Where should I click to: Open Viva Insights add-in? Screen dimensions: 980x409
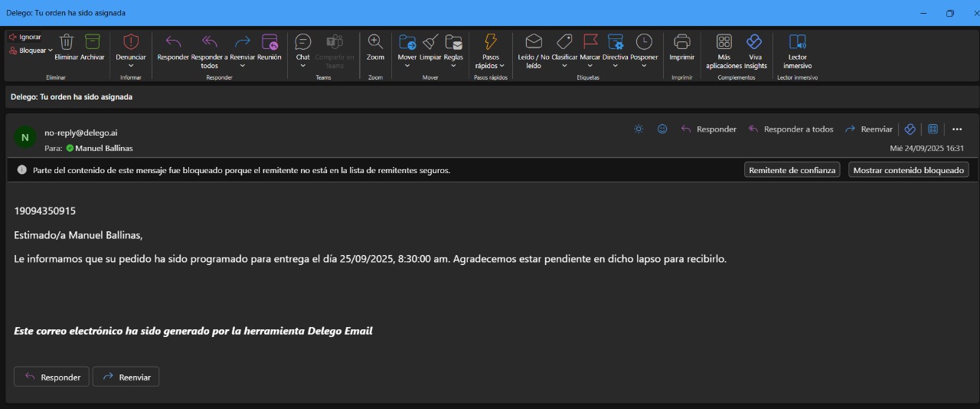point(754,42)
